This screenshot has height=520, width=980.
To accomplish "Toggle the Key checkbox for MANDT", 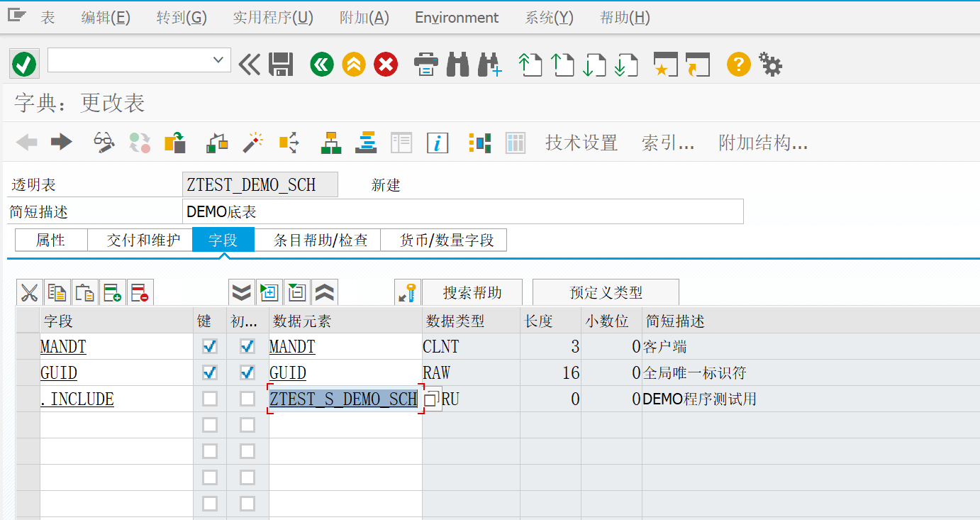I will click(x=210, y=347).
